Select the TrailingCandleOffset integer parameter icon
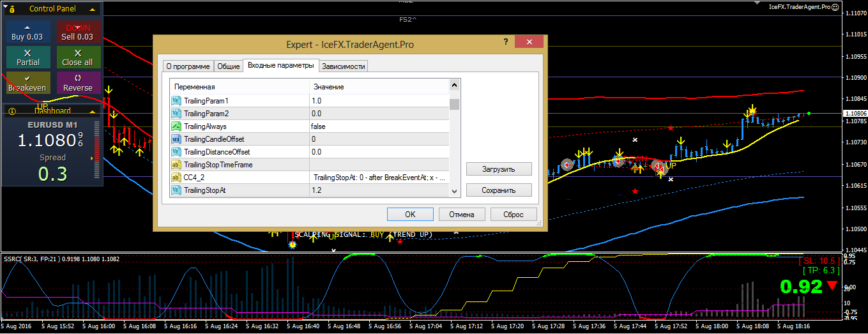Image resolution: width=868 pixels, height=334 pixels. [x=176, y=139]
